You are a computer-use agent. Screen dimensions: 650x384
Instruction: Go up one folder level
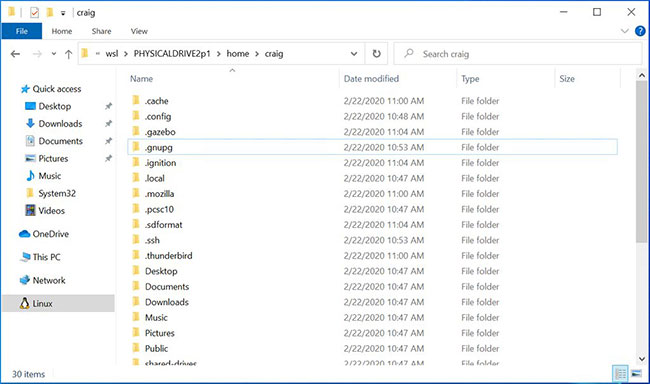(68, 54)
